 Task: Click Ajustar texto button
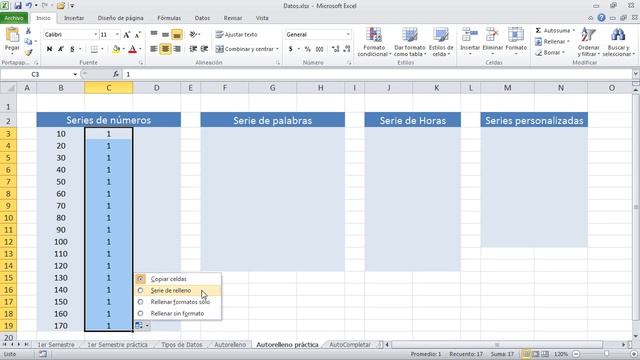tap(237, 35)
